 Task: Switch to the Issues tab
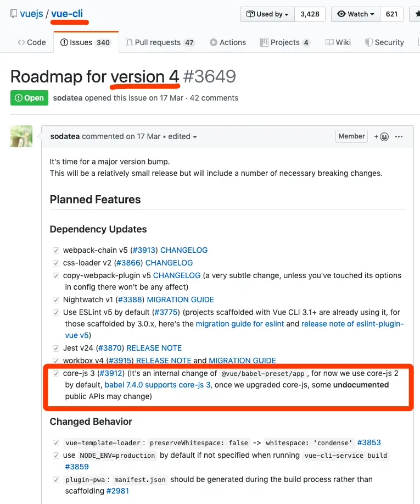(86, 42)
